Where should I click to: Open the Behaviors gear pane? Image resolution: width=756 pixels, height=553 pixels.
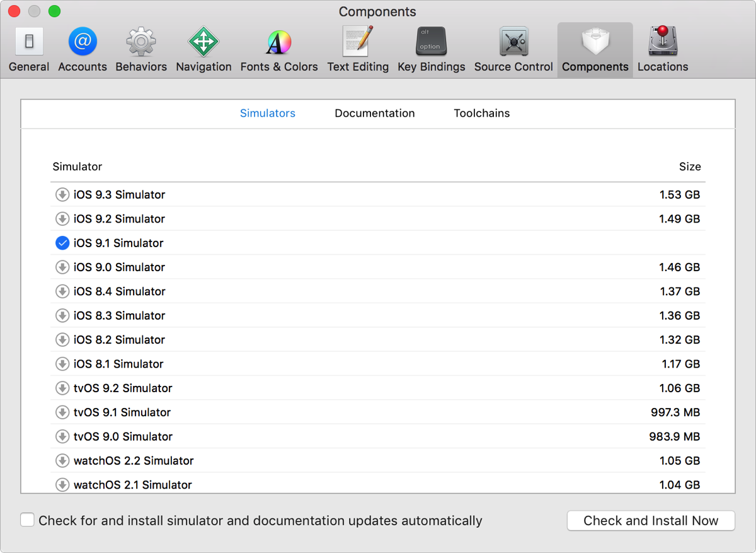[x=141, y=50]
